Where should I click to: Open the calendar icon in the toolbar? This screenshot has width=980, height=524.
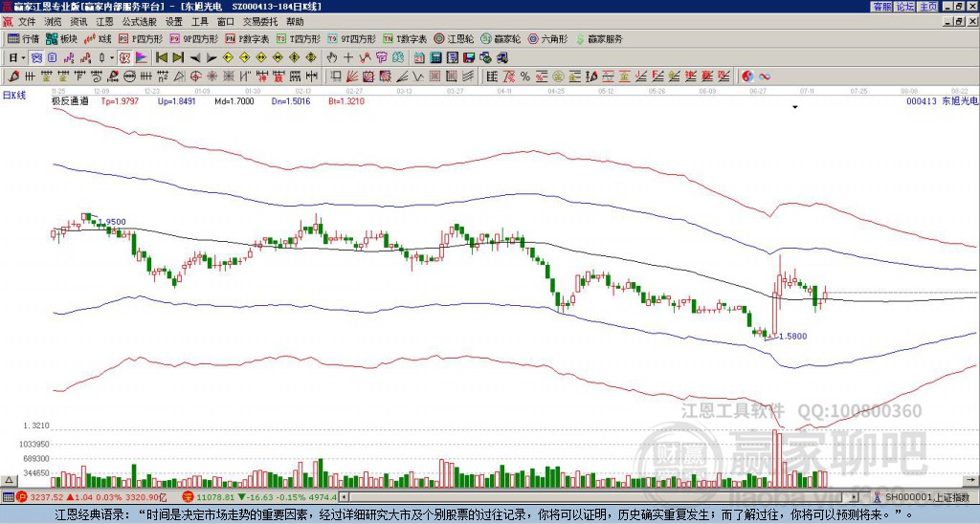point(419,58)
